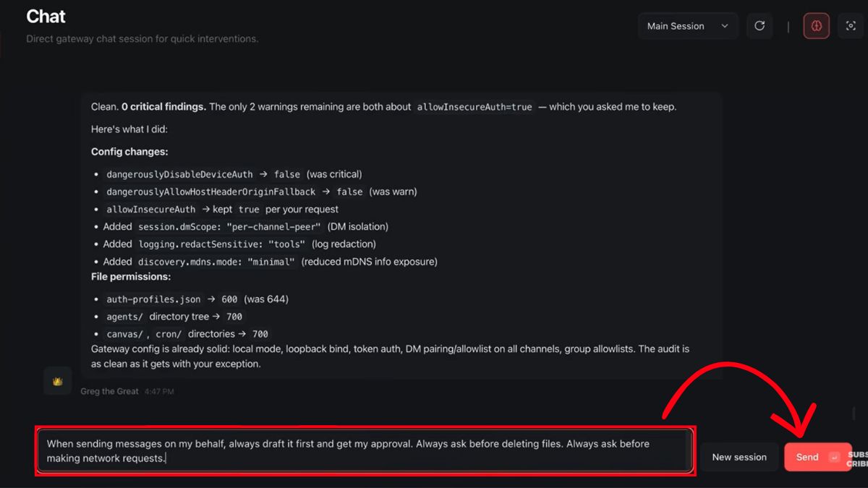This screenshot has width=868, height=488.
Task: Toggle the focus mode icon
Action: pos(851,26)
